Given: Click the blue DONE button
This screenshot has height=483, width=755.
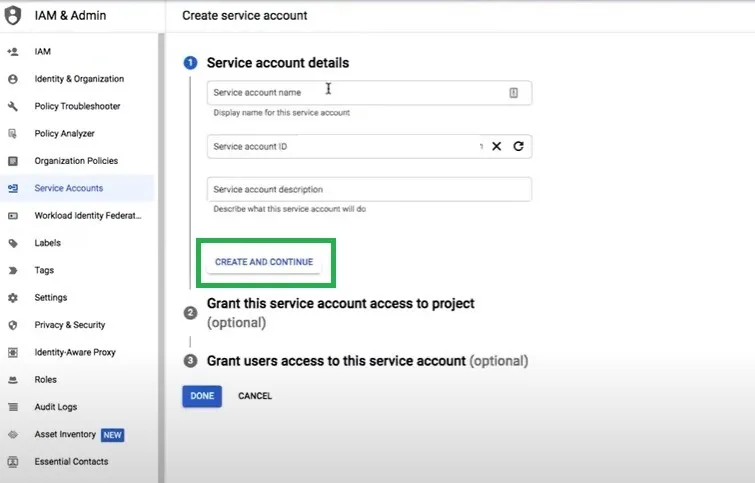Looking at the screenshot, I should click(x=202, y=396).
